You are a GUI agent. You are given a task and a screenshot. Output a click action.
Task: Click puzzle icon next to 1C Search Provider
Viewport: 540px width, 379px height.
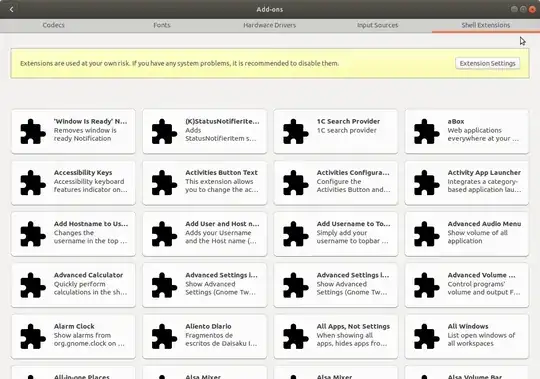(x=295, y=131)
